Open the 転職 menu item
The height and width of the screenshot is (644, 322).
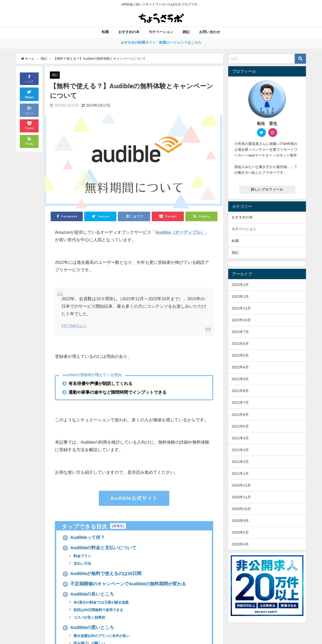click(105, 32)
